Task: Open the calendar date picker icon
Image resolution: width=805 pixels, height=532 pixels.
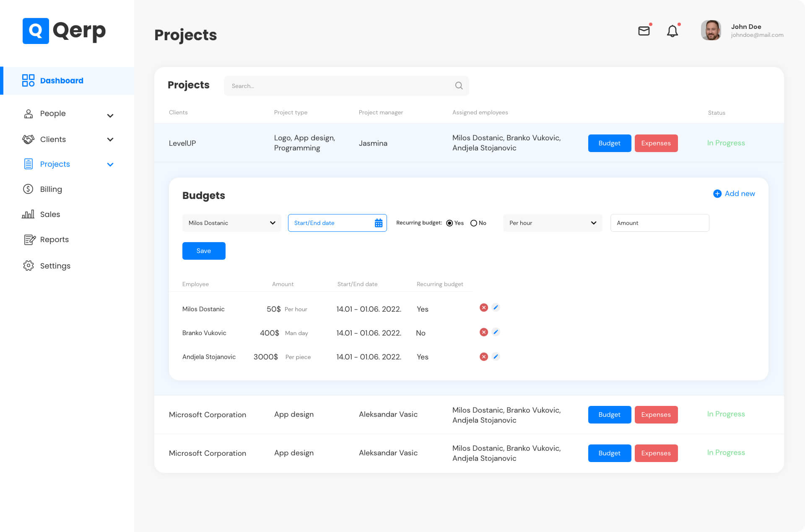Action: (378, 223)
